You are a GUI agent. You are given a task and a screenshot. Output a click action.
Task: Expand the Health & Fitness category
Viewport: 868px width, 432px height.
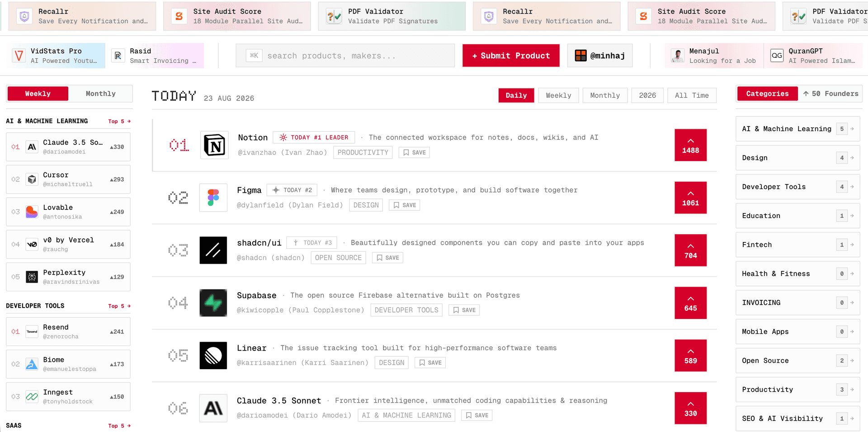pyautogui.click(x=797, y=274)
